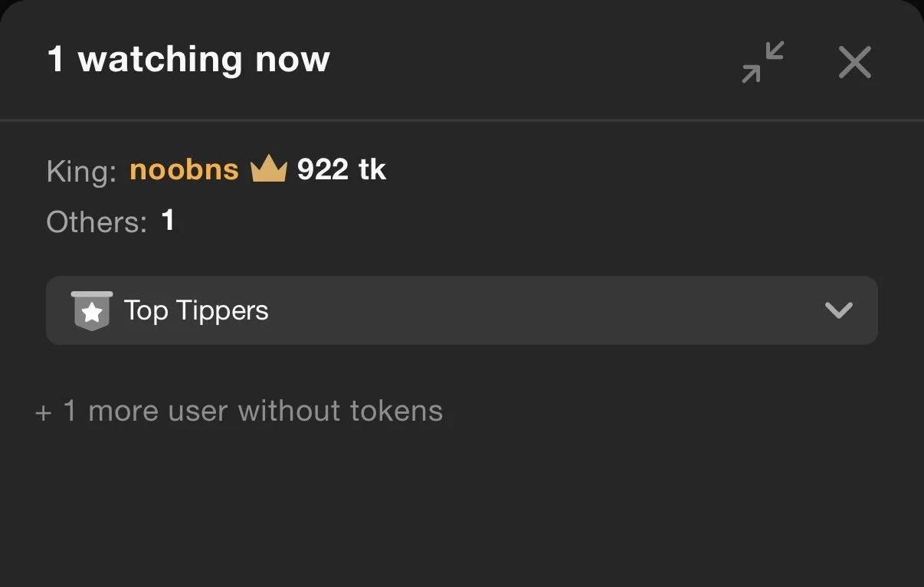This screenshot has width=924, height=587.
Task: Select the 922 tk token amount
Action: [x=341, y=169]
